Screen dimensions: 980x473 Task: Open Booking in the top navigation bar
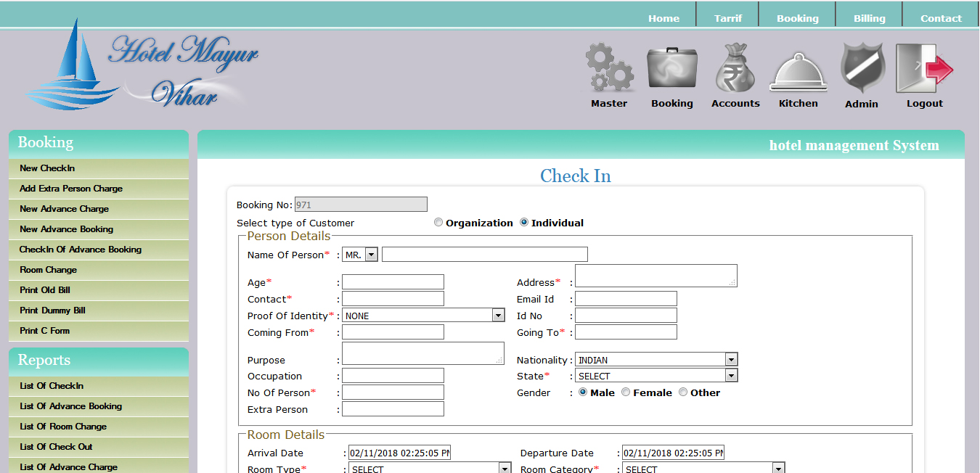[x=798, y=18]
